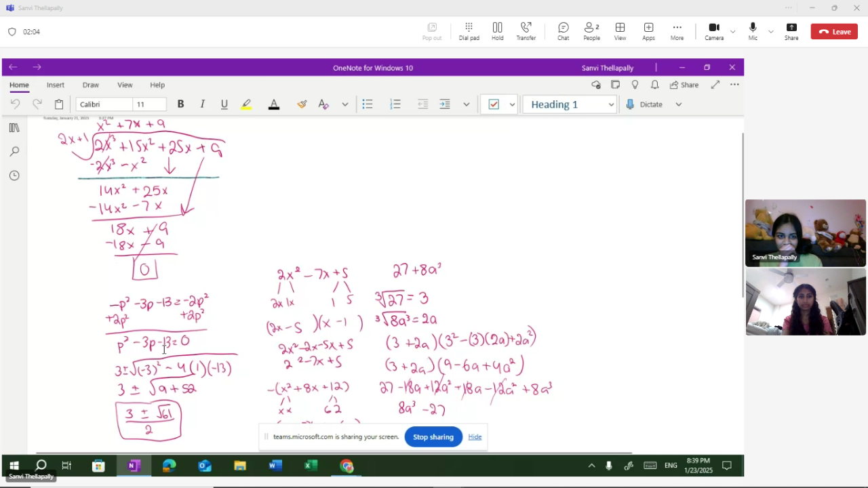Image resolution: width=868 pixels, height=488 pixels.
Task: Click the Paste clipboard icon
Action: tap(59, 104)
